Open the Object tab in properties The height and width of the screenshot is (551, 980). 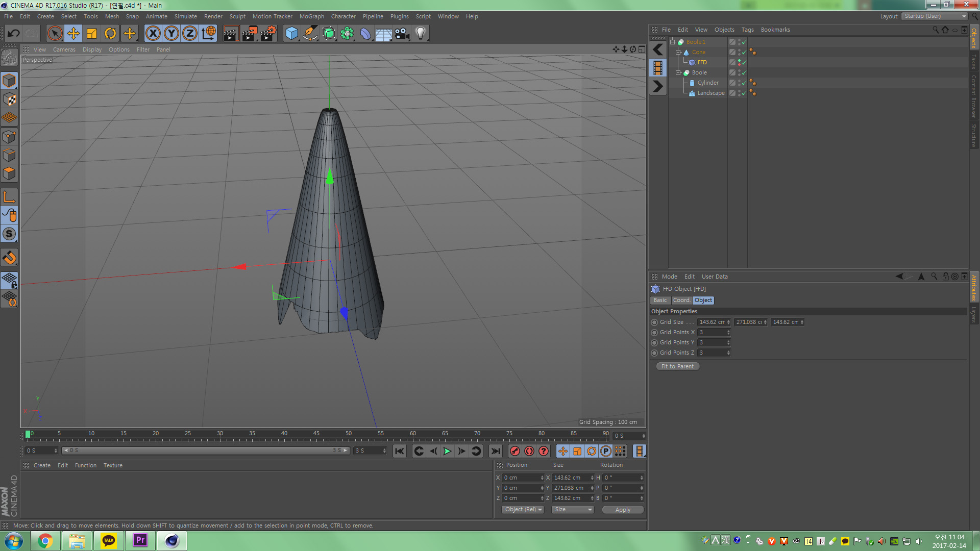click(x=703, y=300)
